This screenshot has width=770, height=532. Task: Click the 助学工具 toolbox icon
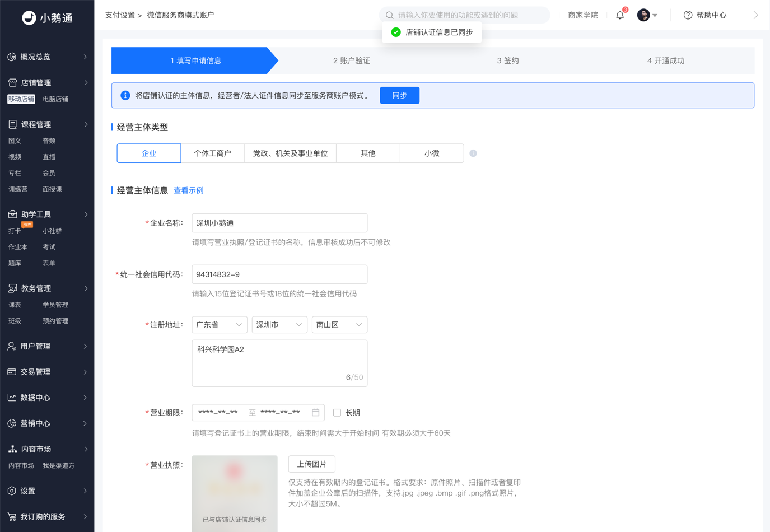point(12,214)
